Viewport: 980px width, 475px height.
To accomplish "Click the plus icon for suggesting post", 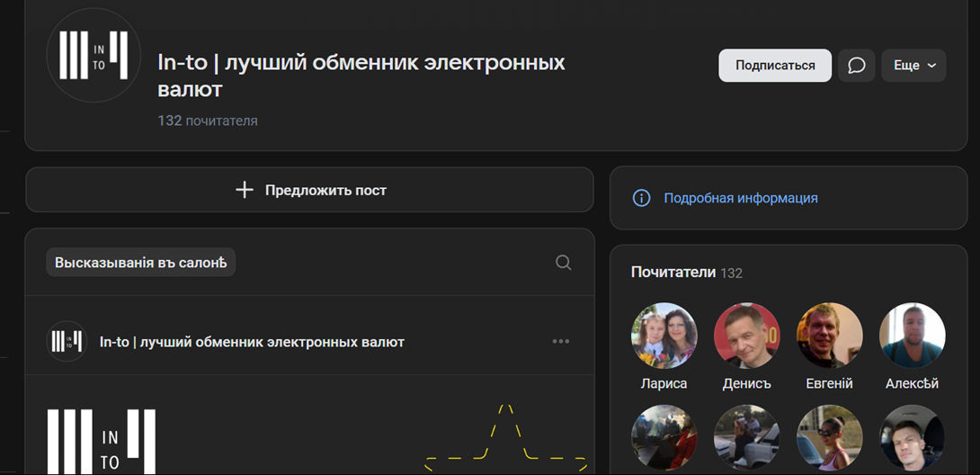I will pos(245,190).
